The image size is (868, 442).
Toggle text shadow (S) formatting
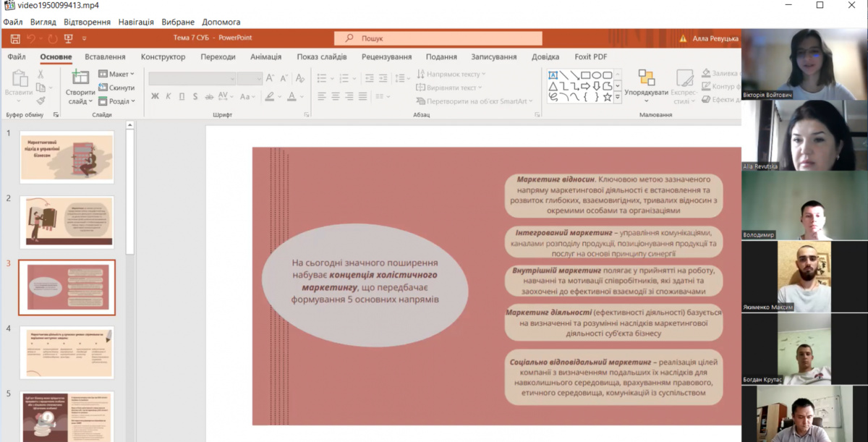(x=196, y=96)
